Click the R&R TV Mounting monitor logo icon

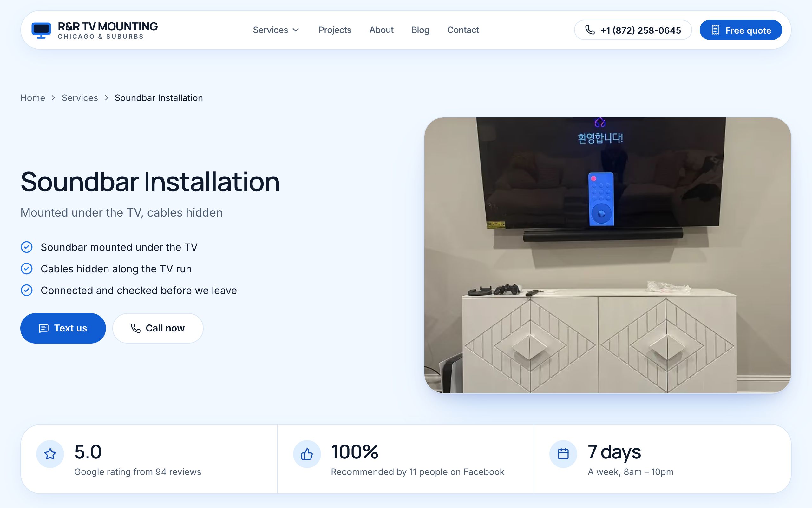click(41, 30)
